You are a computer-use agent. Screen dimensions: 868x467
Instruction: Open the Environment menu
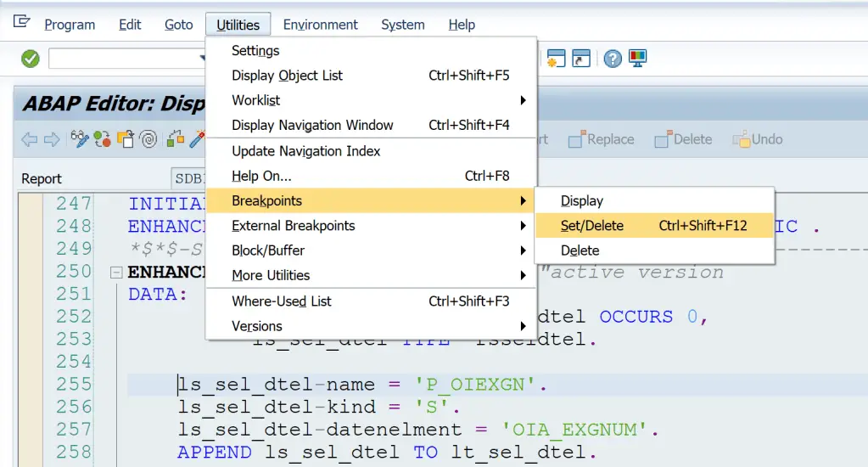321,25
